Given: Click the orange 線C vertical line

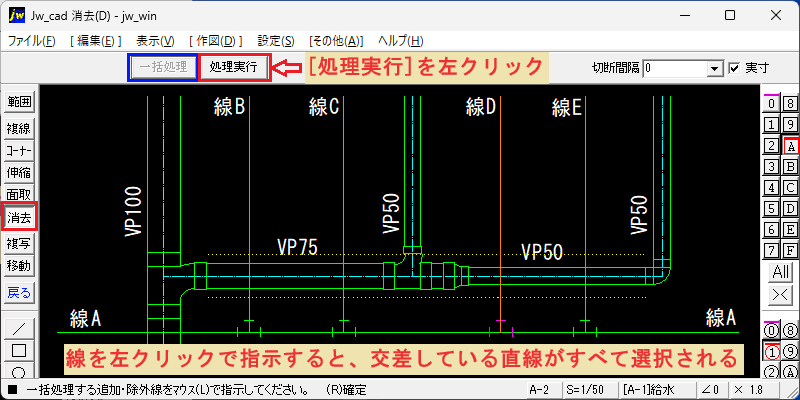Looking at the screenshot, I should [344, 204].
